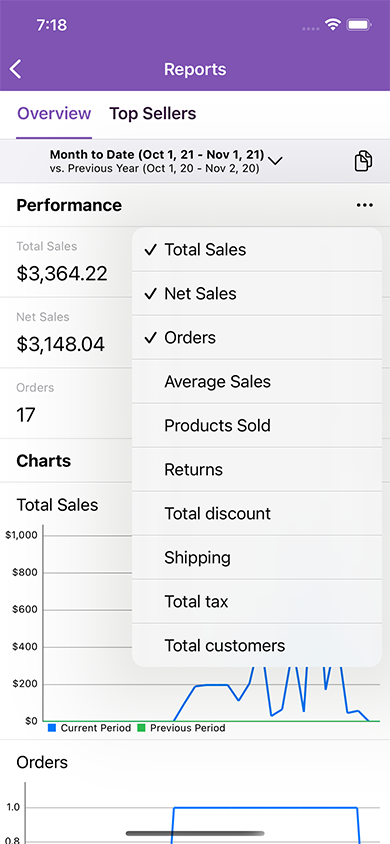The image size is (390, 844).
Task: Click the green Previous Period legend square
Action: pos(141,728)
